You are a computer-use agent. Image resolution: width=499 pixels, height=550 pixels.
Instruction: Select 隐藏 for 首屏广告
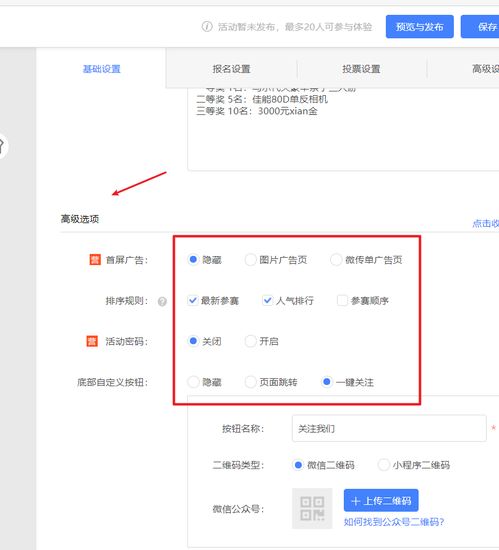193,260
